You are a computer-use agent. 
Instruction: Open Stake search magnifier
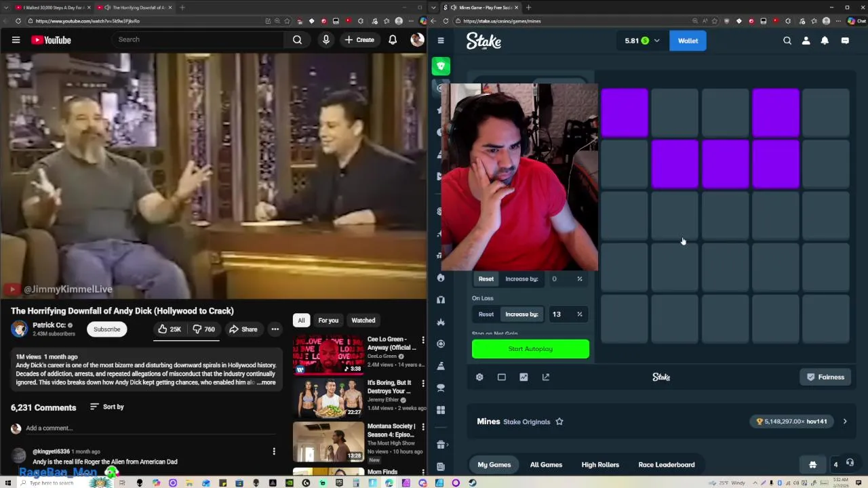click(x=787, y=41)
